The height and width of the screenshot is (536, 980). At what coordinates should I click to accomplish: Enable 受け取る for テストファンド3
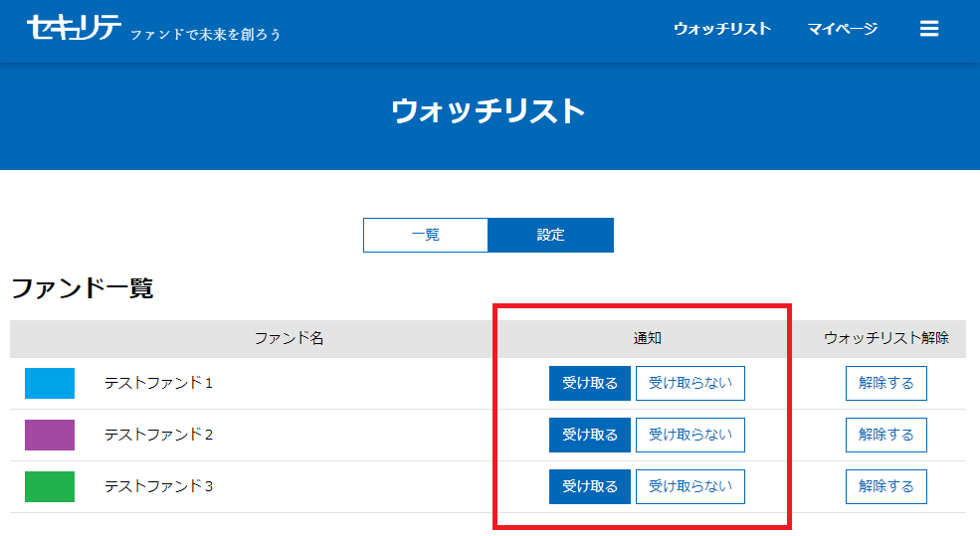point(589,486)
